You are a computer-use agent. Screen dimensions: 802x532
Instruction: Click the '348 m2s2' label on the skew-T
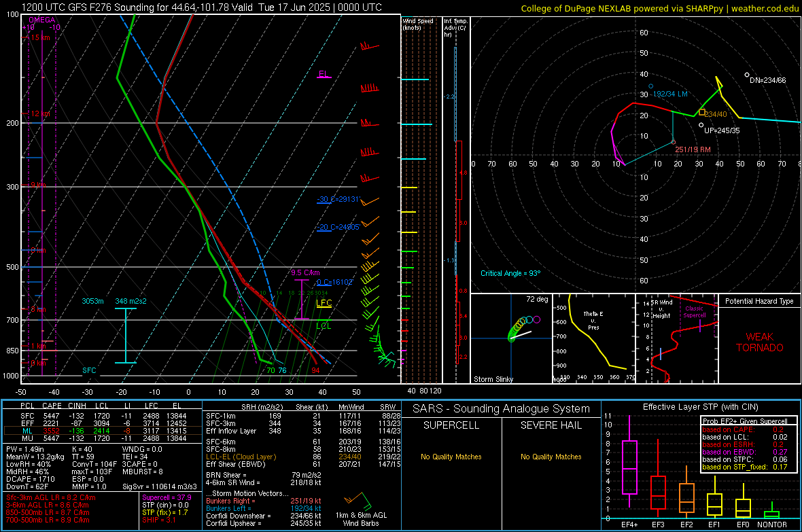click(130, 301)
